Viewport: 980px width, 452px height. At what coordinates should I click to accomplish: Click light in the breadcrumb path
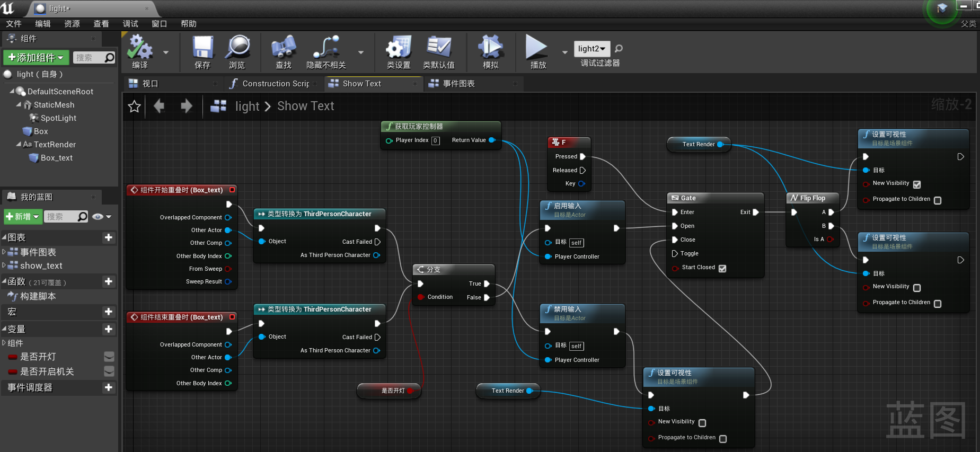pyautogui.click(x=247, y=107)
